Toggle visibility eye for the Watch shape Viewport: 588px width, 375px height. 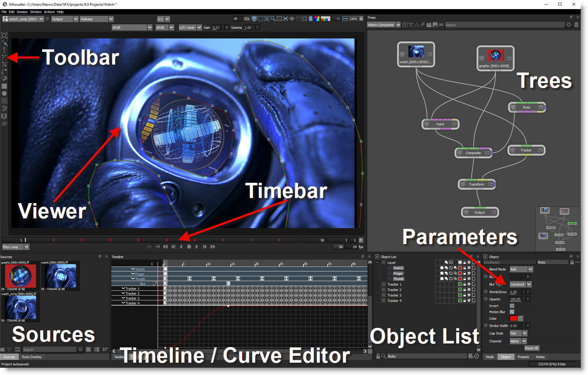(469, 268)
